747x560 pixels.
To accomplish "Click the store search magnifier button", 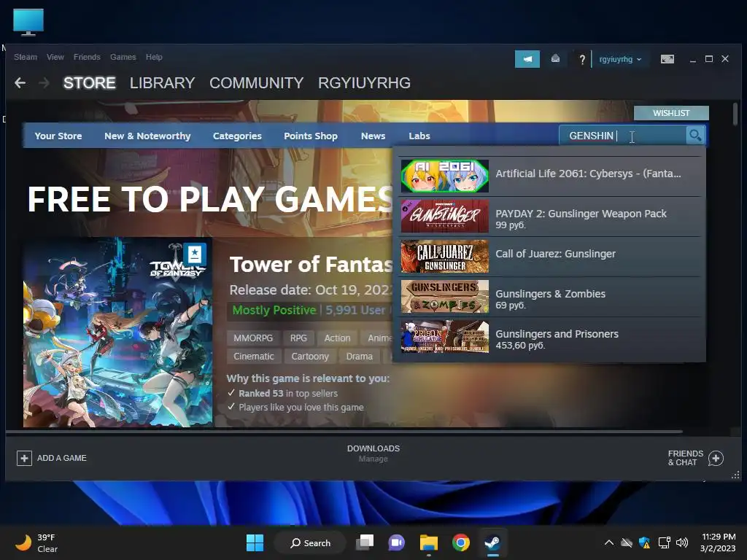I will tap(695, 136).
